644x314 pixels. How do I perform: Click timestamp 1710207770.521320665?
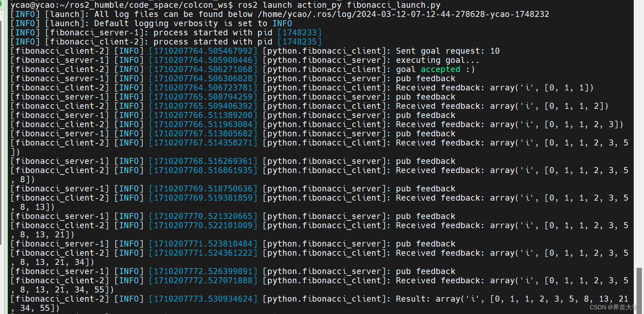[203, 216]
